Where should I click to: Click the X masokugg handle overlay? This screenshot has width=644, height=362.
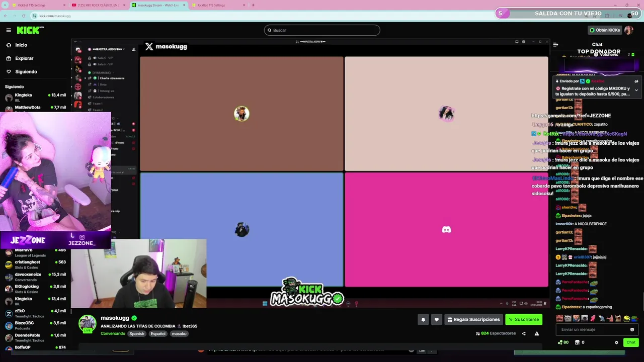pyautogui.click(x=166, y=46)
